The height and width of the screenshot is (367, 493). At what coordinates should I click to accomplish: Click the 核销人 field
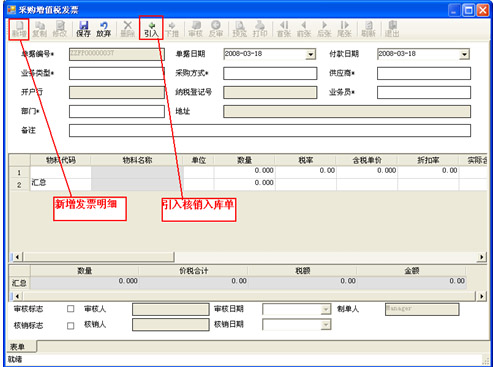[171, 325]
